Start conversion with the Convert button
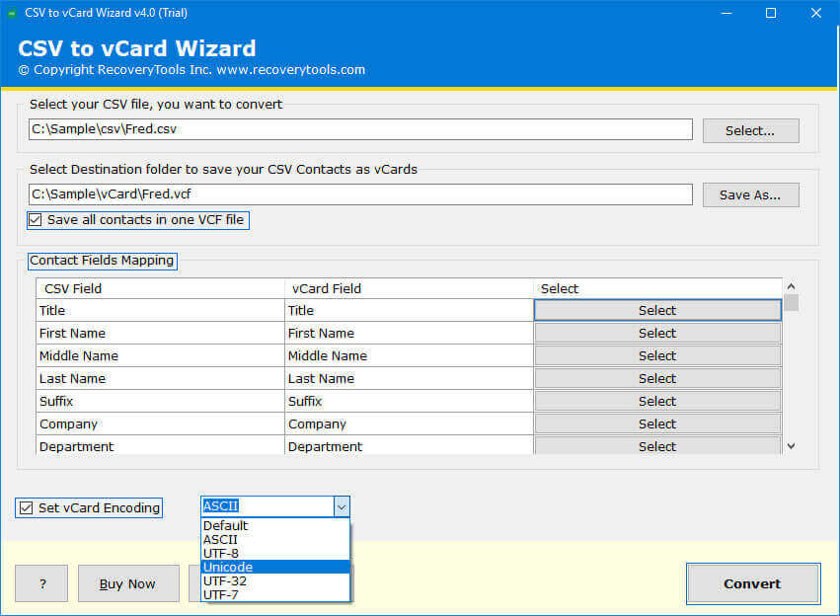 [753, 583]
